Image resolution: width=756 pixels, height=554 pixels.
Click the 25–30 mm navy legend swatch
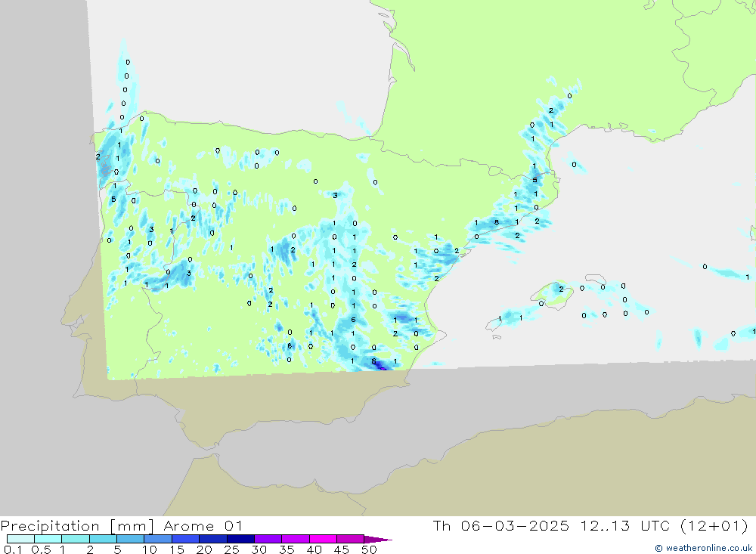coord(240,539)
